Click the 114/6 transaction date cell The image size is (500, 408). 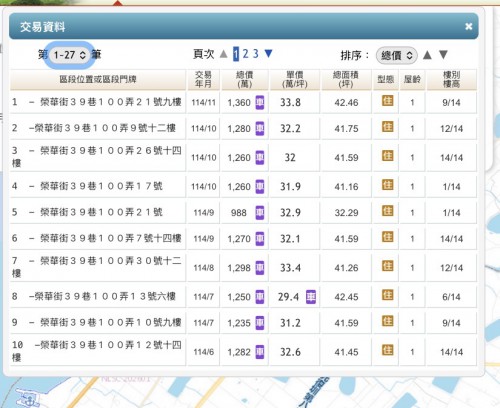(x=203, y=352)
